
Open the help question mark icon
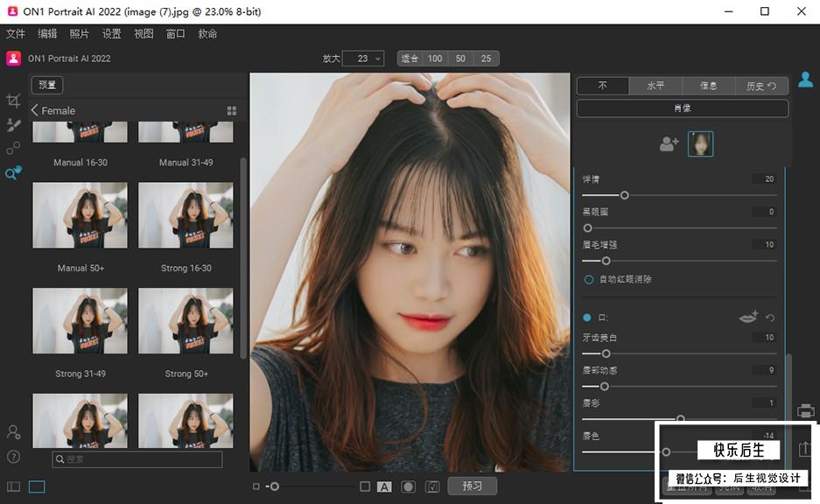(14, 457)
